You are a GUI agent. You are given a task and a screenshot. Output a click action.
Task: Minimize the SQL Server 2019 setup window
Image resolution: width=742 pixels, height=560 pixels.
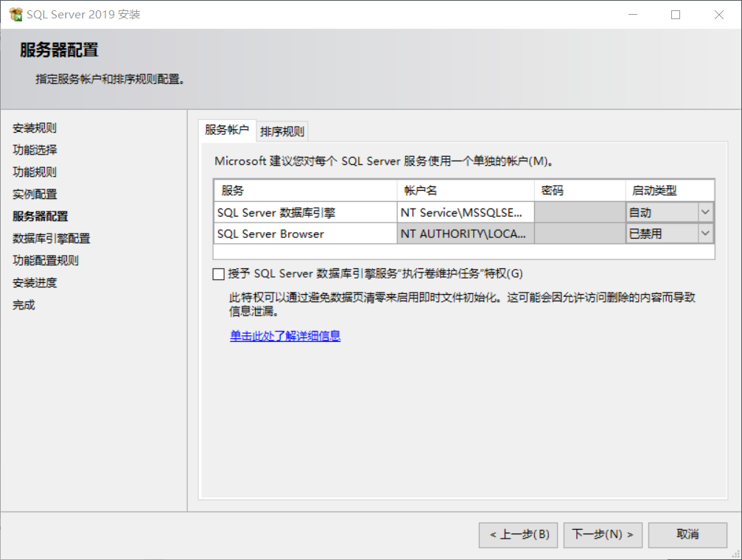[x=633, y=15]
